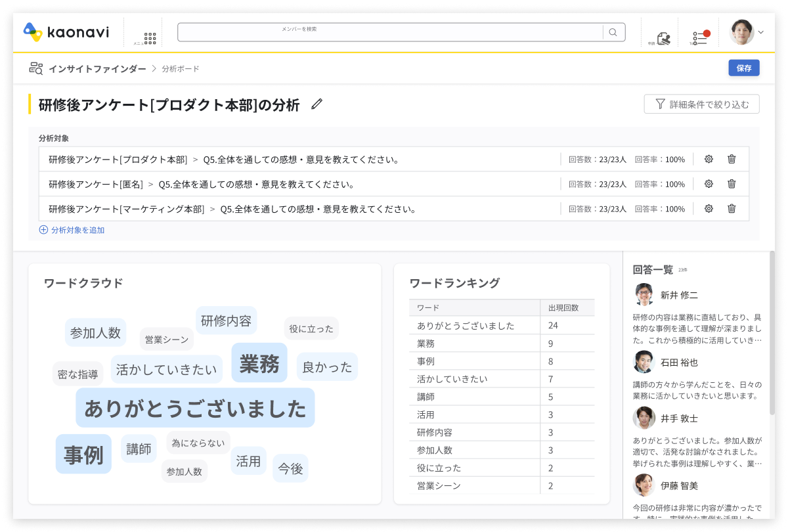Select ありがとうございました ranking row
Screen dimensions: 788x532
pos(502,325)
